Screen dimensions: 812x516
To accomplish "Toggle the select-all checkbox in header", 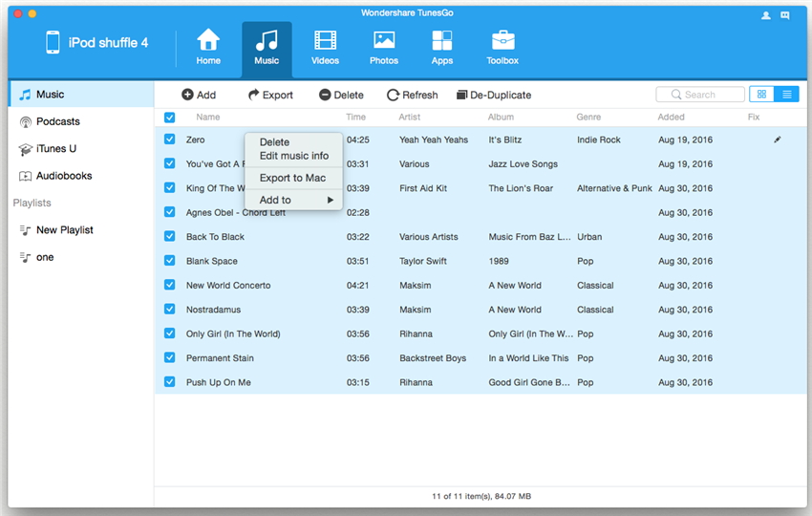I will pyautogui.click(x=169, y=118).
